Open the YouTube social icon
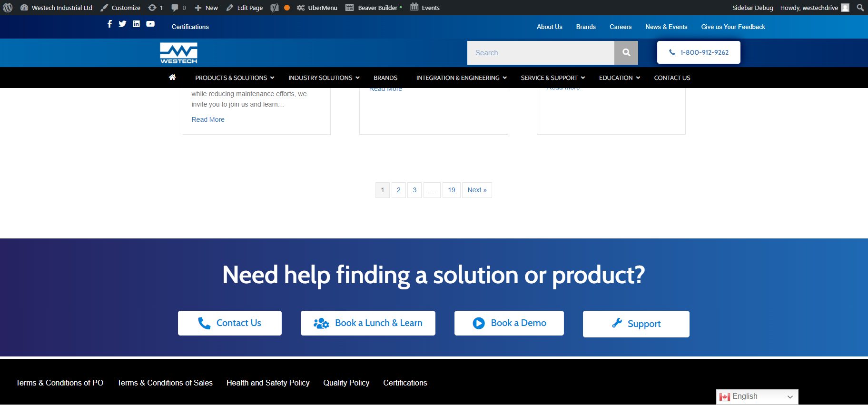The width and height of the screenshot is (868, 405). (x=150, y=24)
